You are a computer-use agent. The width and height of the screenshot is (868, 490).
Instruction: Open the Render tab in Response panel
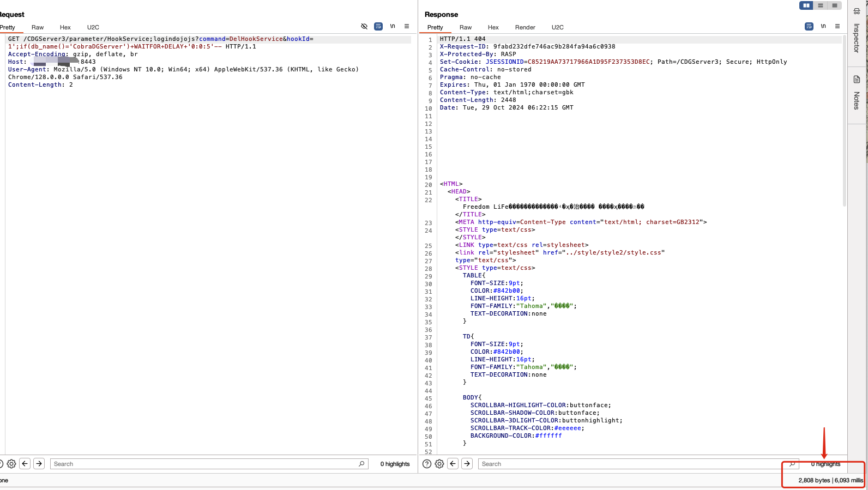click(525, 27)
